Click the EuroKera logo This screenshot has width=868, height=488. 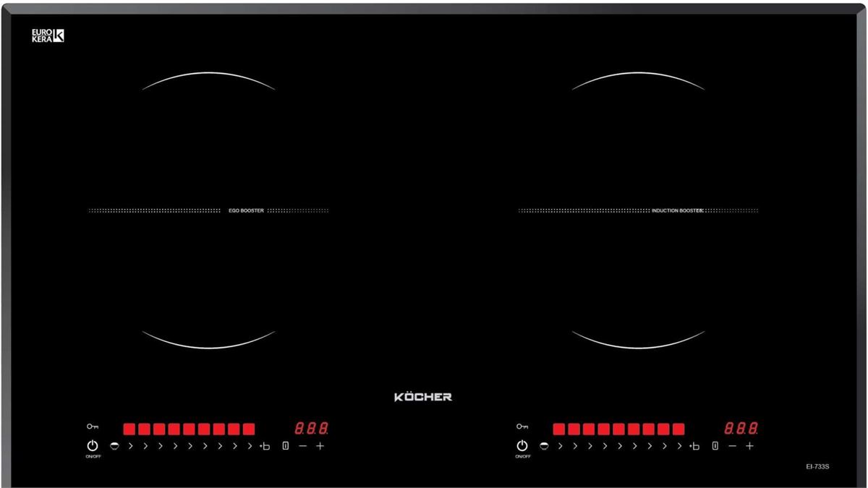(x=48, y=35)
